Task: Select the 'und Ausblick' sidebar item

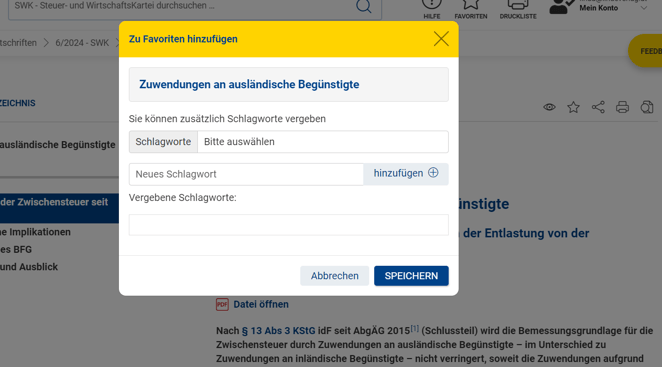Action: pos(29,267)
